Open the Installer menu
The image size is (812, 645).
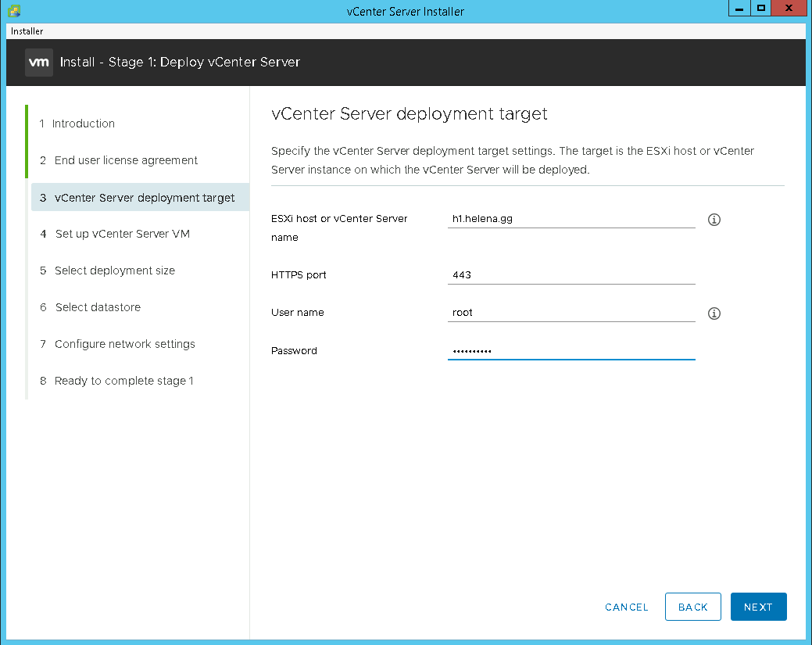click(x=27, y=31)
